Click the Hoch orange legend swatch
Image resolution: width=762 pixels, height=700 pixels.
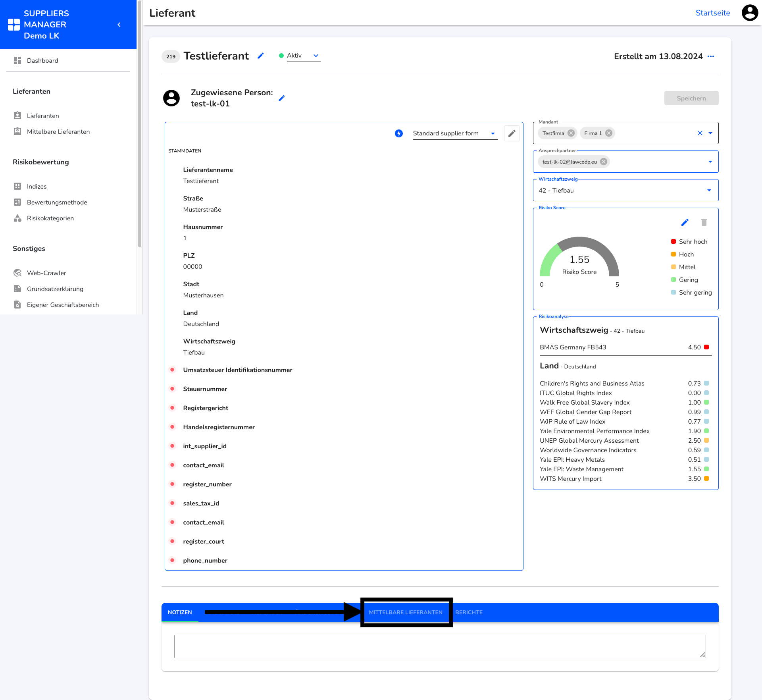(673, 254)
